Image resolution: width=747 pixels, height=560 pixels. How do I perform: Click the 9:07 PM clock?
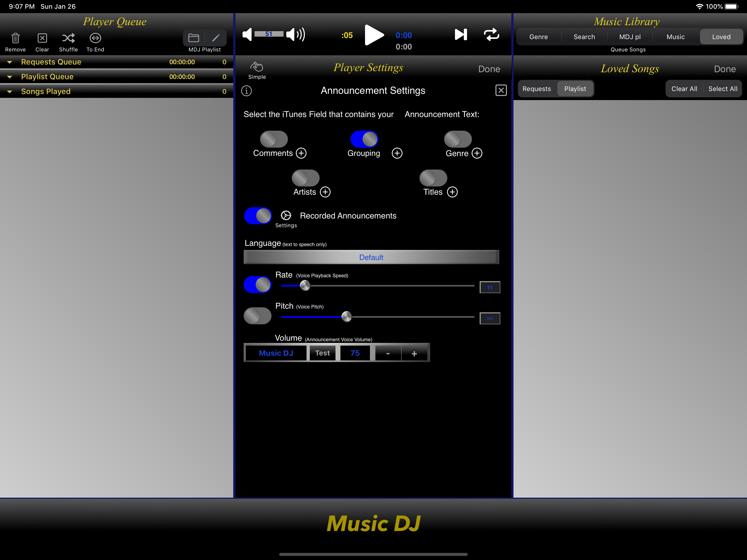[22, 6]
